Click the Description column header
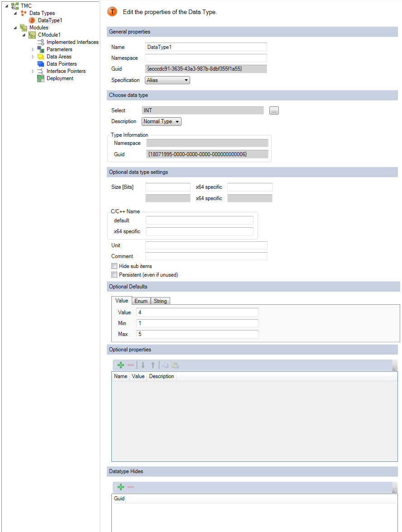Image resolution: width=402 pixels, height=532 pixels. [x=162, y=376]
